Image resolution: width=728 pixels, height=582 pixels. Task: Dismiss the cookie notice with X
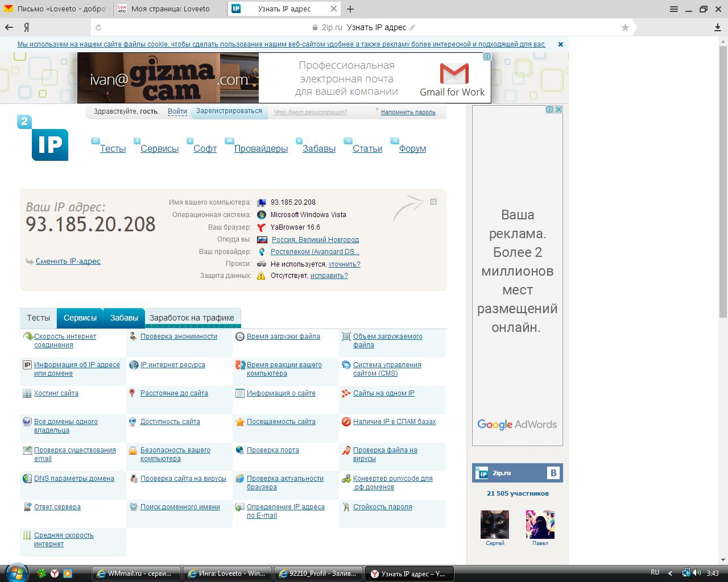[560, 44]
